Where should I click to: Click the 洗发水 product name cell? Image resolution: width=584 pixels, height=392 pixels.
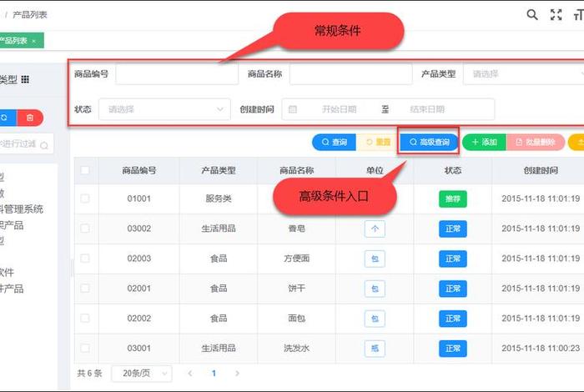pyautogui.click(x=296, y=349)
